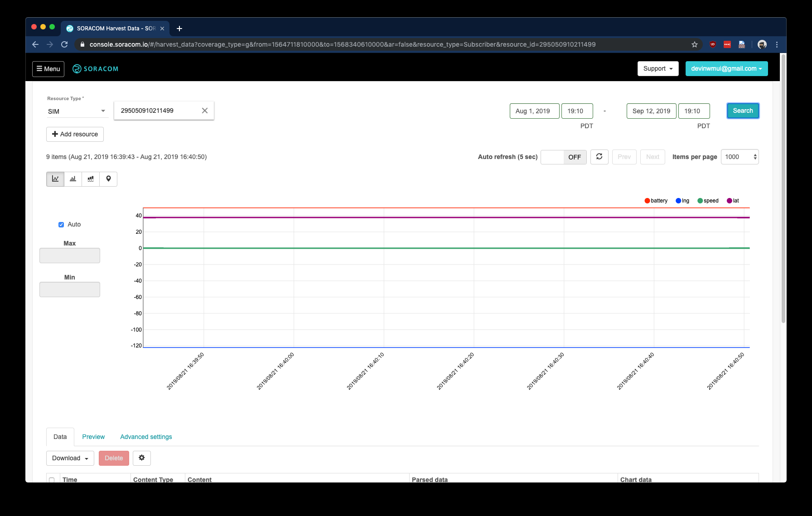Toggle the battery legend color dot
The height and width of the screenshot is (516, 812).
click(x=647, y=201)
